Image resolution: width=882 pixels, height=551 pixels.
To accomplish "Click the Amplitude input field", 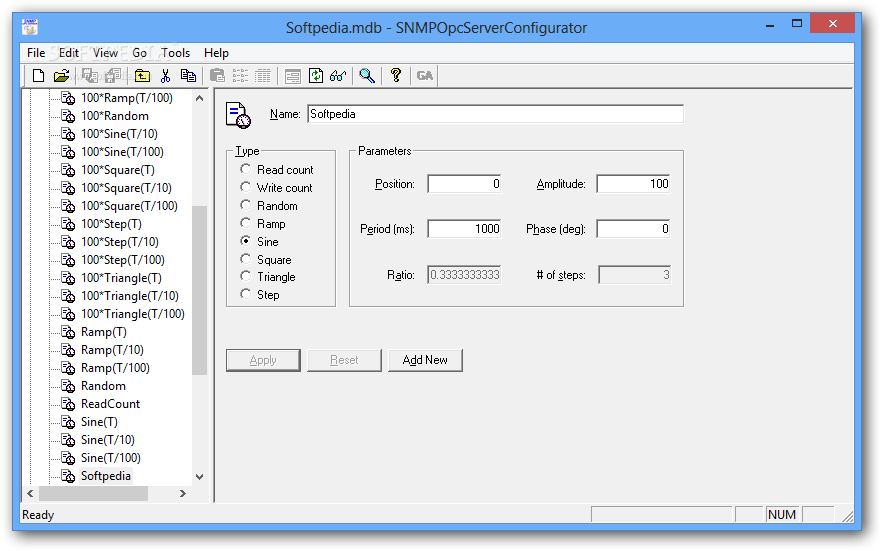I will 633,184.
